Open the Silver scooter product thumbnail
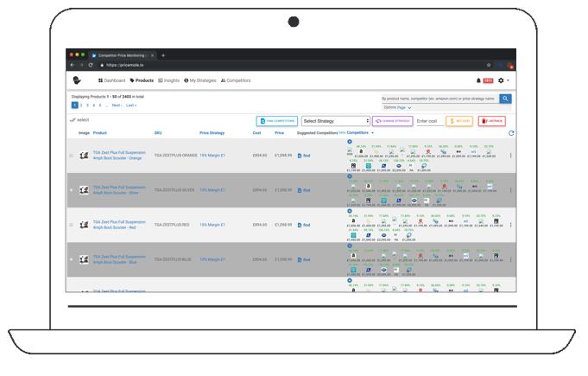588x376 pixels. click(84, 190)
